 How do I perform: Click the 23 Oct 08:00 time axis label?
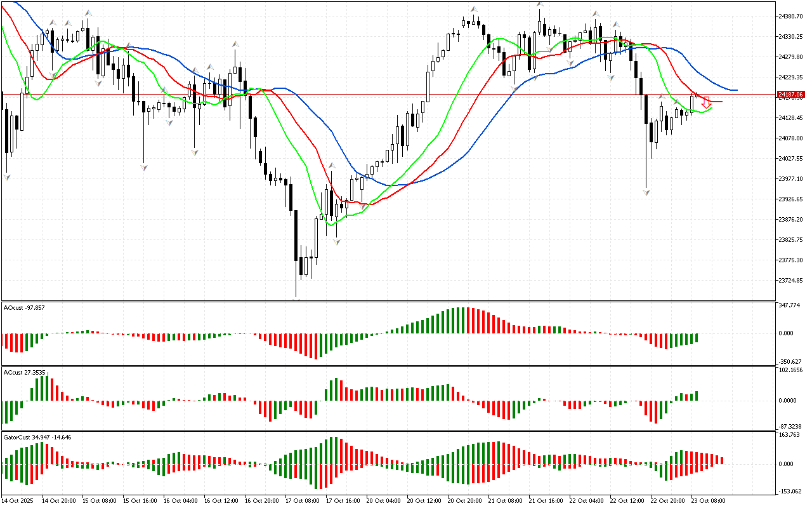[x=707, y=501]
